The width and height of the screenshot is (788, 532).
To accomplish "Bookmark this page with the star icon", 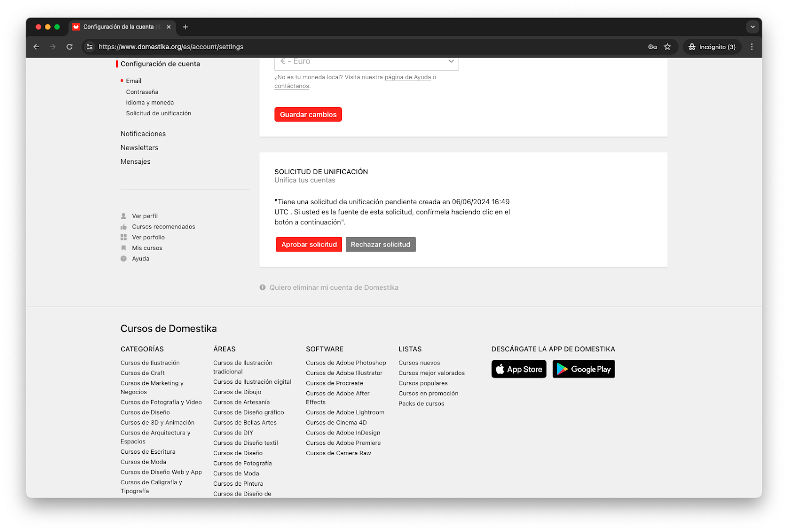I will coord(667,47).
